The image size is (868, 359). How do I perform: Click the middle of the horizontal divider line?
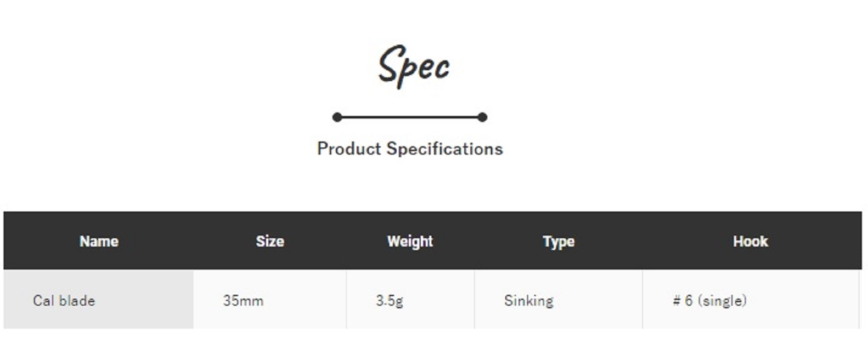click(410, 117)
